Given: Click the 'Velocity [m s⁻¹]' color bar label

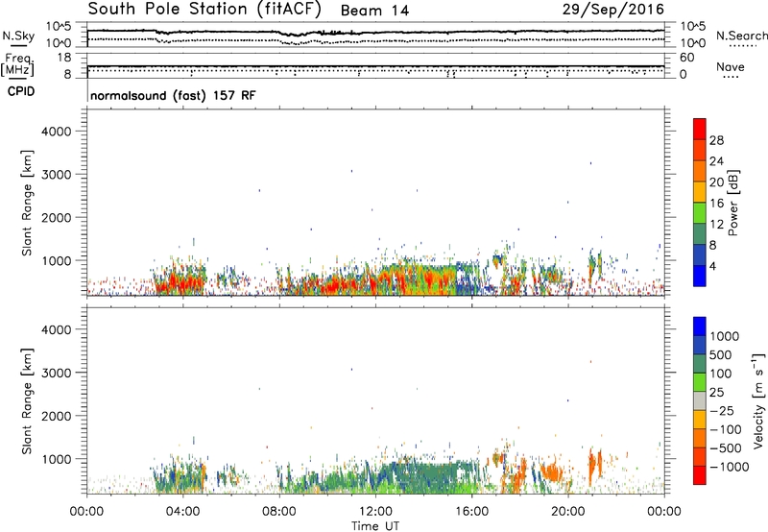Looking at the screenshot, I should tap(758, 400).
